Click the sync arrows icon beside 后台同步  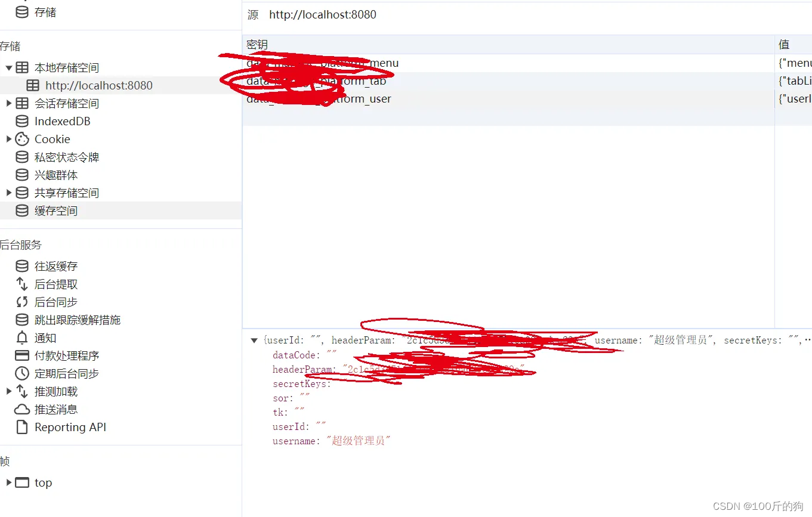point(22,302)
